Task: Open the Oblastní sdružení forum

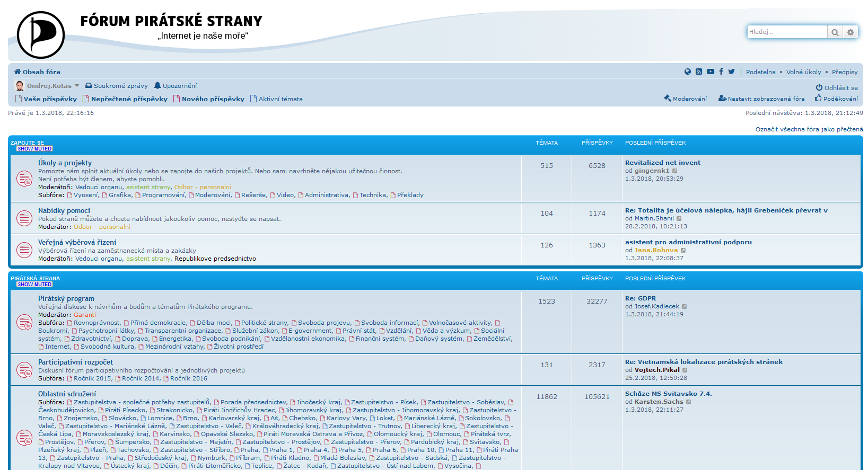Action: pos(67,394)
